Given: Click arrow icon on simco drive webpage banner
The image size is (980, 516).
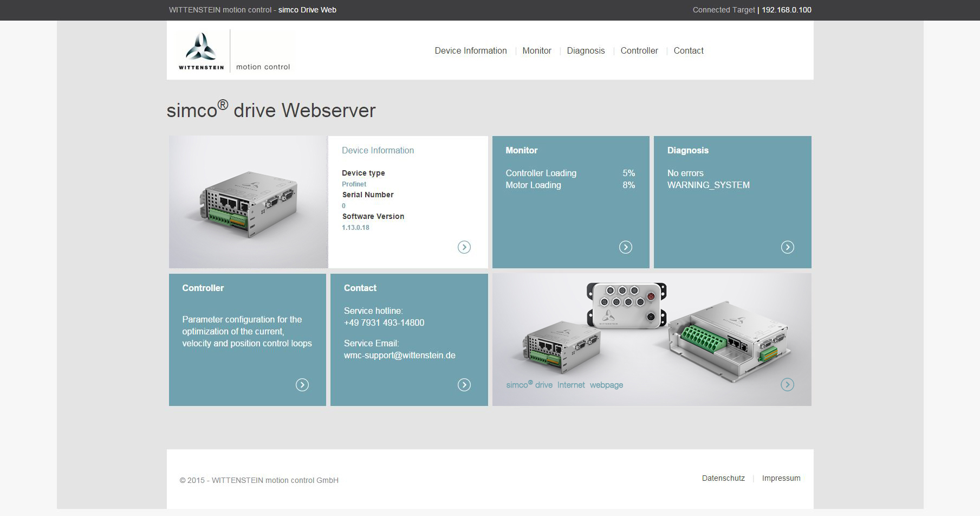Looking at the screenshot, I should click(787, 385).
